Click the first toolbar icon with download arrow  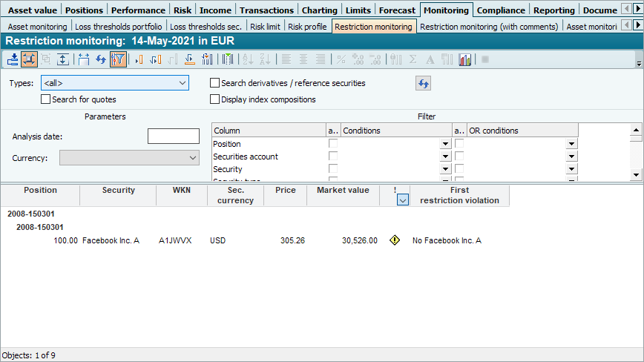[13, 59]
